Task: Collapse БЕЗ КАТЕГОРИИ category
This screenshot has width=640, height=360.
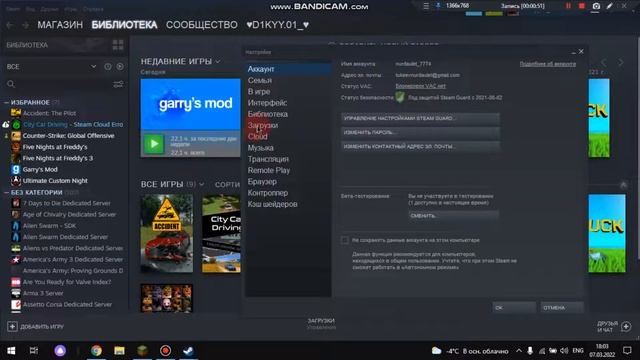Action: click(x=7, y=192)
